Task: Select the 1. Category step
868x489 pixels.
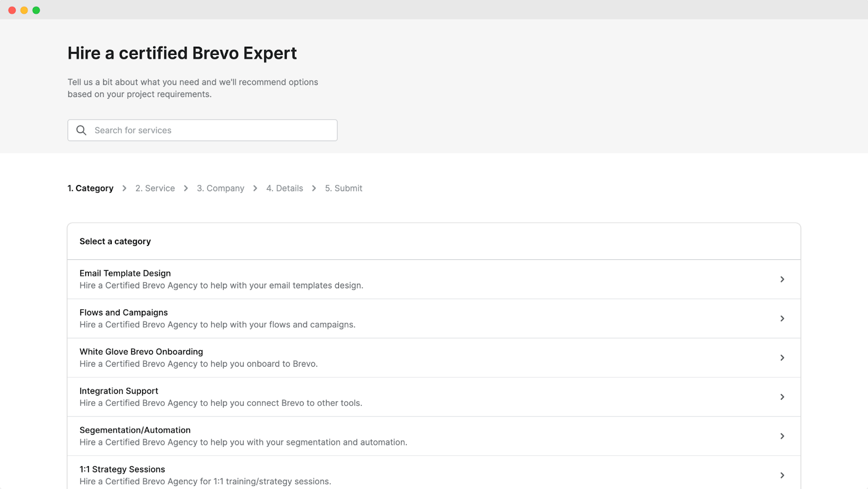Action: point(91,188)
